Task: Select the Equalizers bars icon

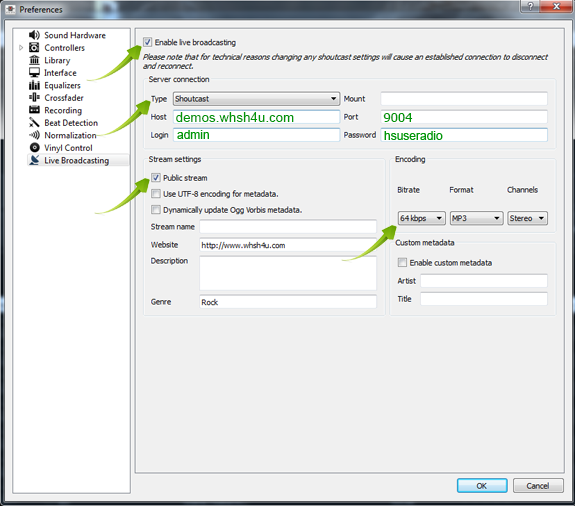Action: (x=34, y=85)
